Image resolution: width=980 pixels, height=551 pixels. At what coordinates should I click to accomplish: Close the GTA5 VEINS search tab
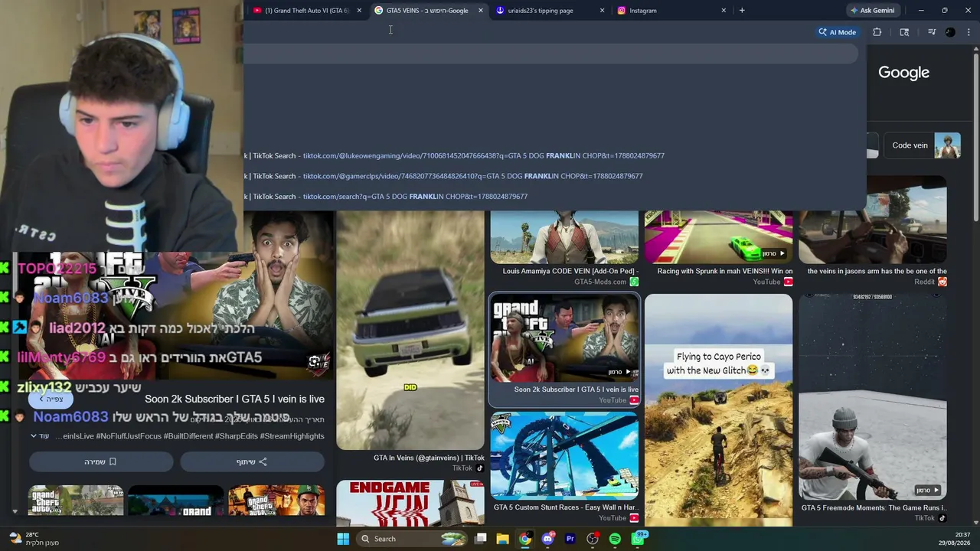click(481, 11)
